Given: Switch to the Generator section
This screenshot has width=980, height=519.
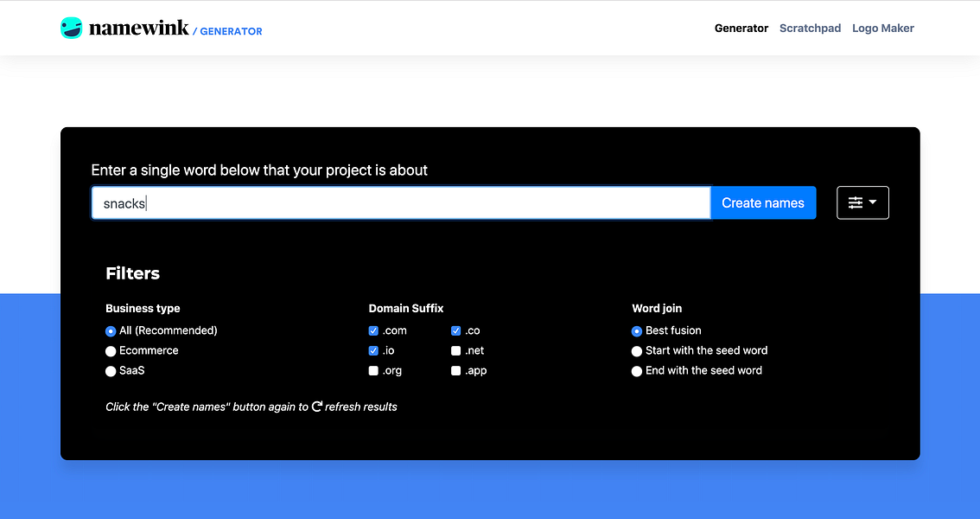Looking at the screenshot, I should tap(741, 28).
